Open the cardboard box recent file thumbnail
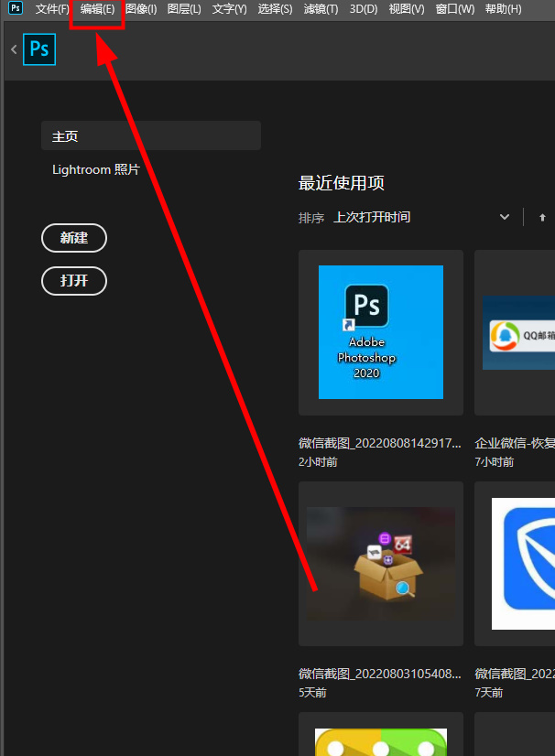The image size is (555, 756). [x=381, y=564]
